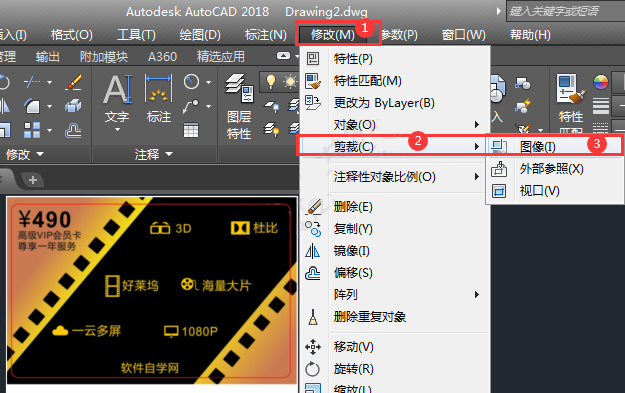Open the 格式(O) menu

(72, 35)
